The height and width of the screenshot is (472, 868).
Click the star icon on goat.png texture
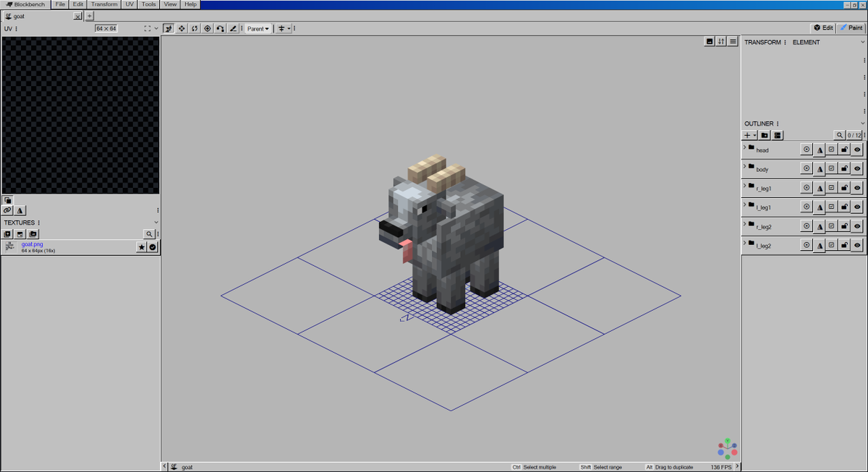click(x=142, y=247)
